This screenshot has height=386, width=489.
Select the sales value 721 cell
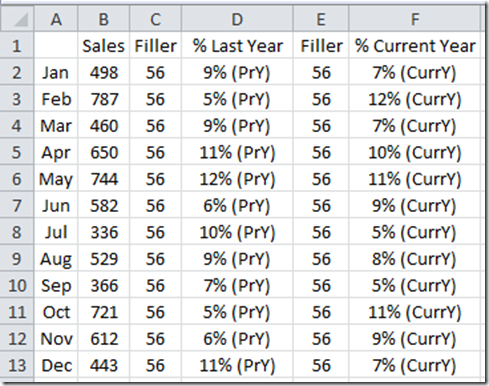[x=104, y=312]
